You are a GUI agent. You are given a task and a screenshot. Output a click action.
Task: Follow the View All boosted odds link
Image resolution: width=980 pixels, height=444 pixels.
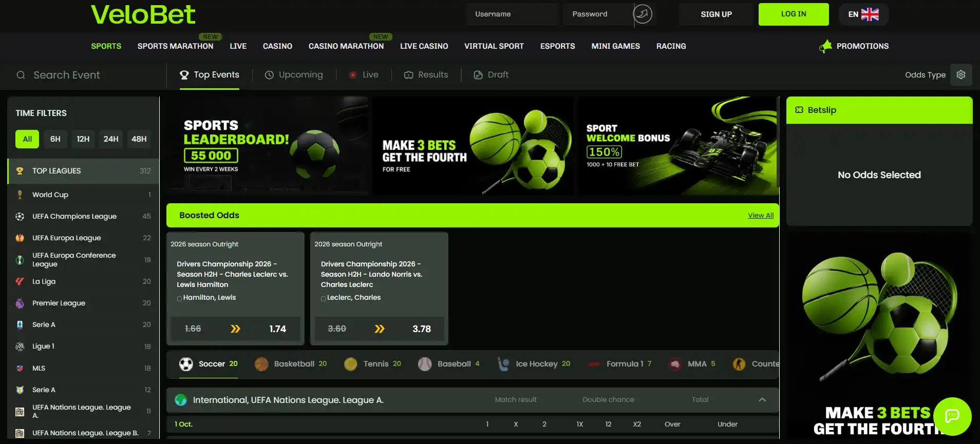tap(761, 216)
